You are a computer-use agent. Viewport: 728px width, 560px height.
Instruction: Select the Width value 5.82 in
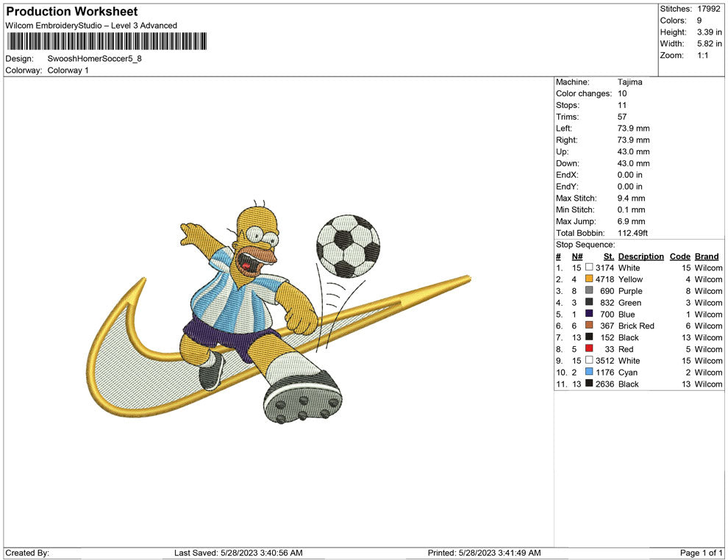coord(710,43)
